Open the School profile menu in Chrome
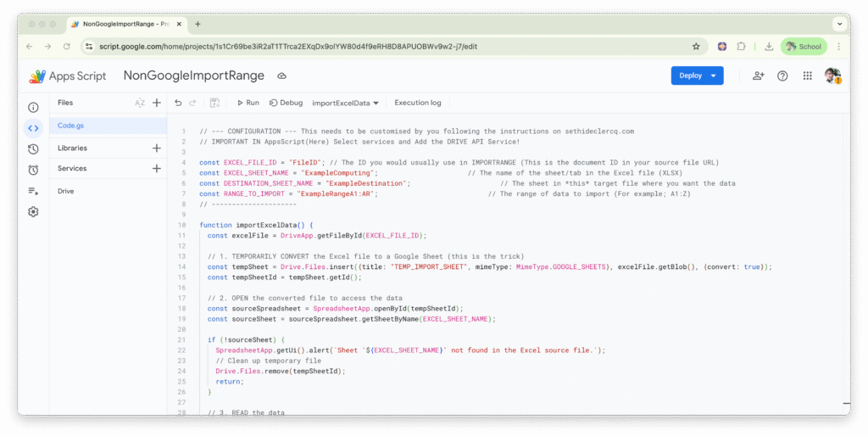Viewport: 868px width, 437px height. point(803,47)
